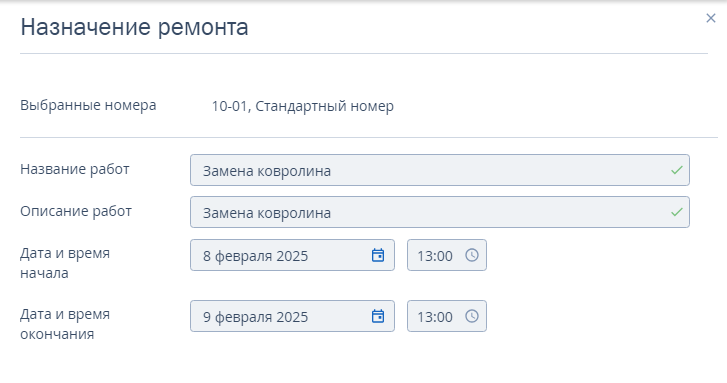The height and width of the screenshot is (383, 727).
Task: Click the Название работ label
Action: click(75, 169)
